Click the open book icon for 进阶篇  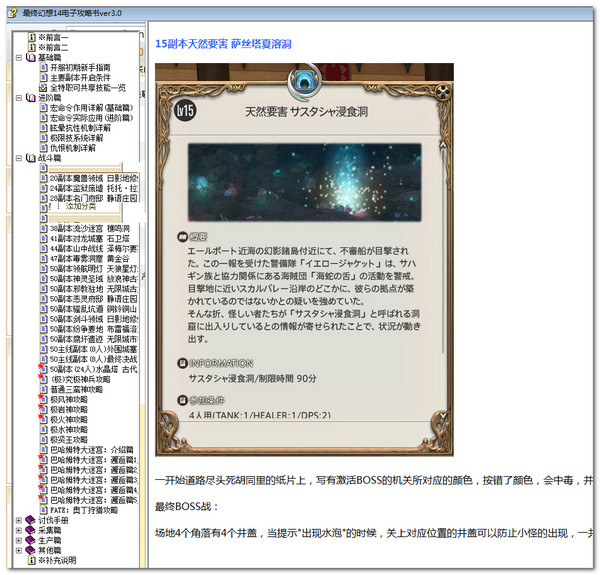coord(31,98)
